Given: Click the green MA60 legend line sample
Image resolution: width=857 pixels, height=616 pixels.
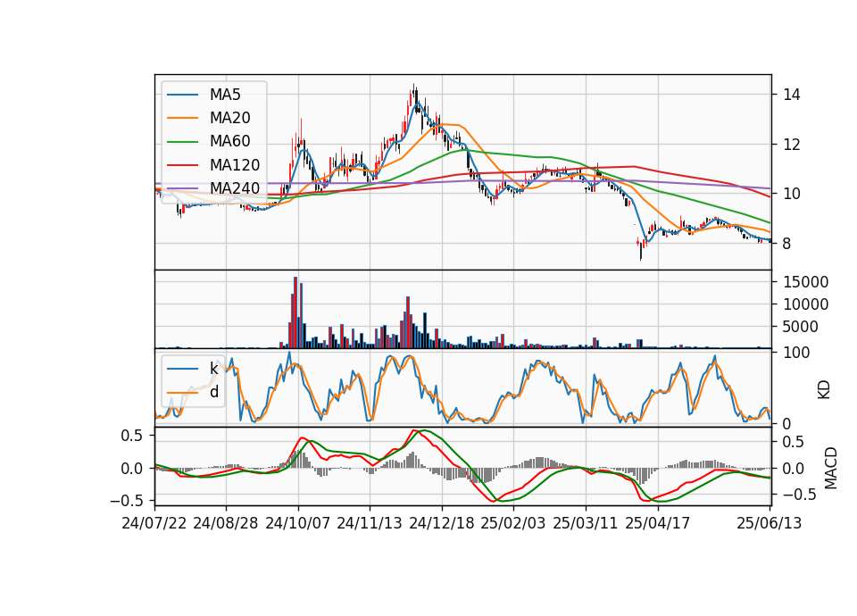Looking at the screenshot, I should (x=182, y=142).
